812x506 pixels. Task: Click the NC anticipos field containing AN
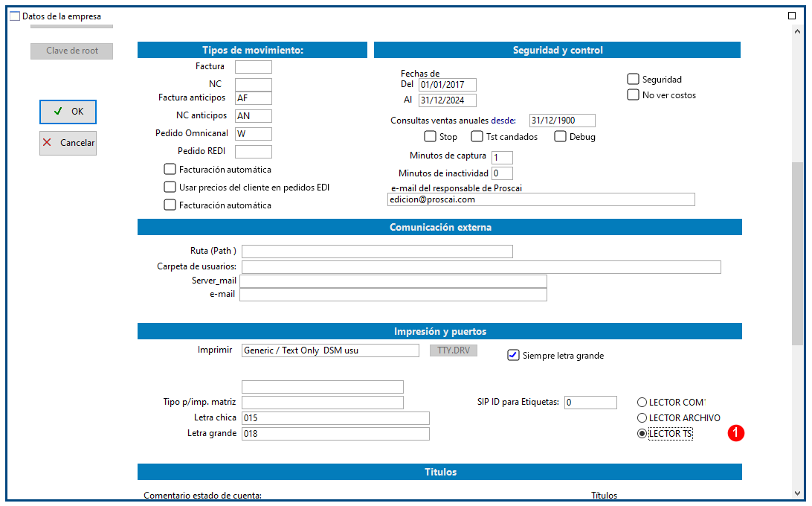[254, 115]
